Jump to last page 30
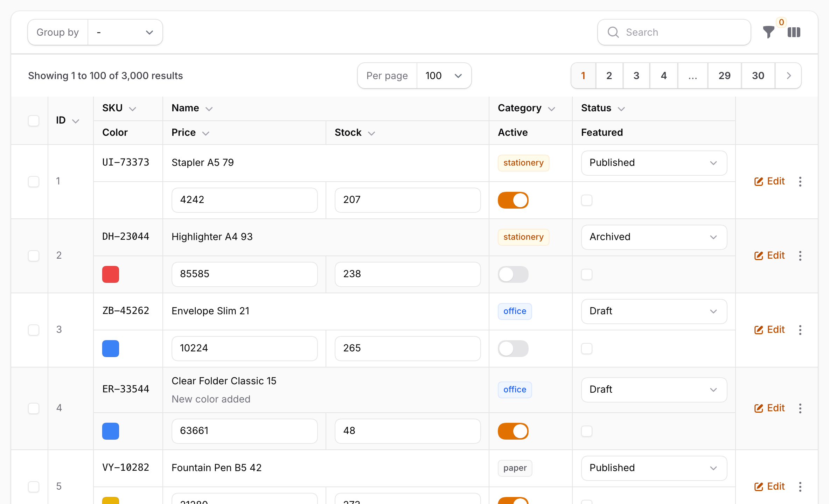This screenshot has height=504, width=829. pyautogui.click(x=758, y=76)
